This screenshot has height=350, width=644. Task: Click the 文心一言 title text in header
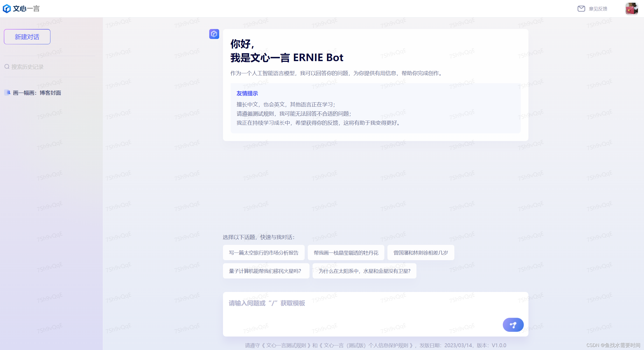pyautogui.click(x=26, y=9)
